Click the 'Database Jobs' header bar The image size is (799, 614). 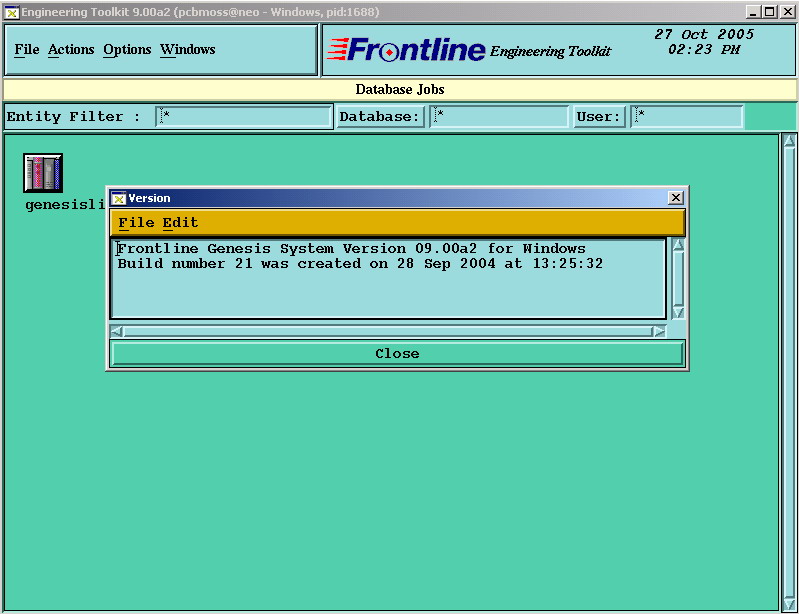400,90
